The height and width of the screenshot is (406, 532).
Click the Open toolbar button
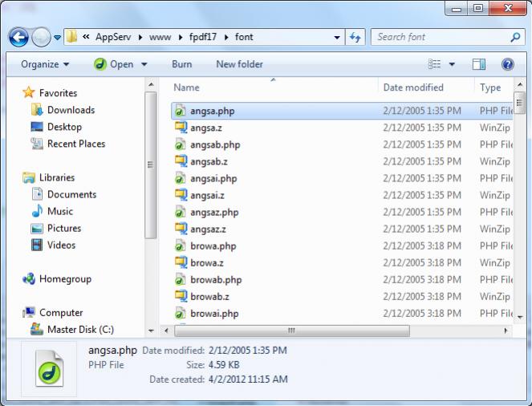point(114,64)
